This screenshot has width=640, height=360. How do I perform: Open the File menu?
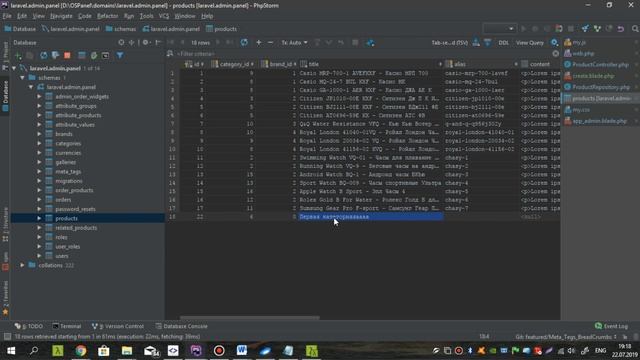[7, 16]
